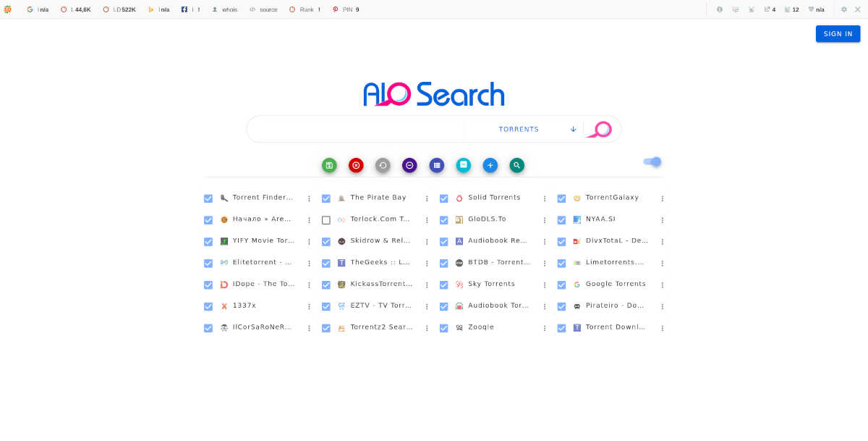The height and width of the screenshot is (441, 868).
Task: Toggle the blue switch above the site list
Action: click(x=652, y=161)
